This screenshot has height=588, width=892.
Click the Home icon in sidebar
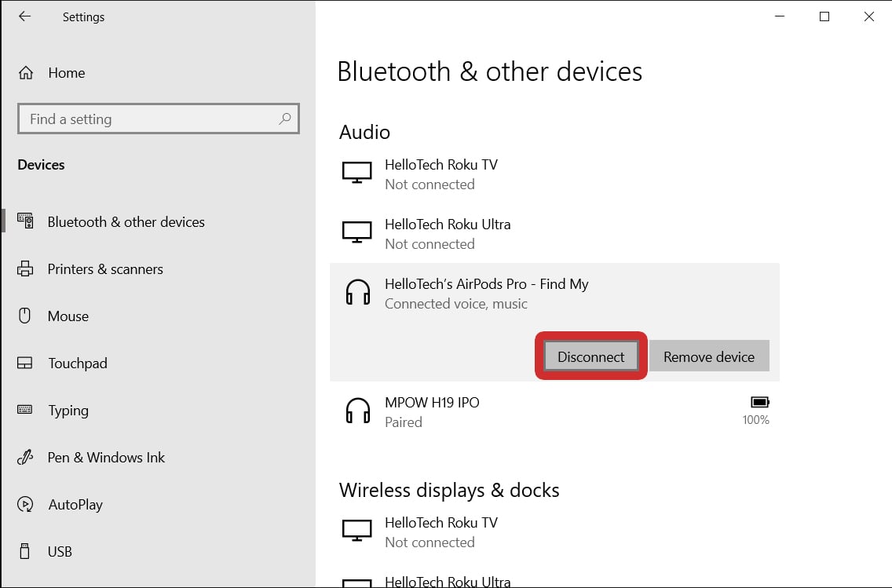point(26,73)
